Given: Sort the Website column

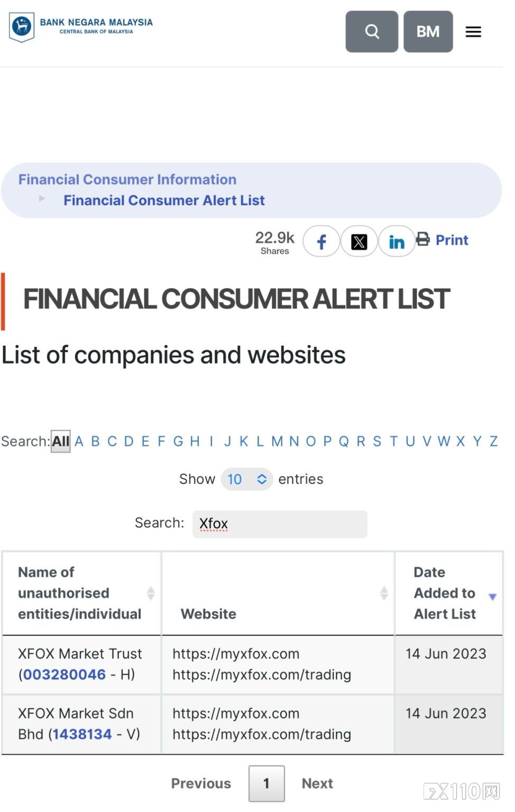Looking at the screenshot, I should pos(384,593).
